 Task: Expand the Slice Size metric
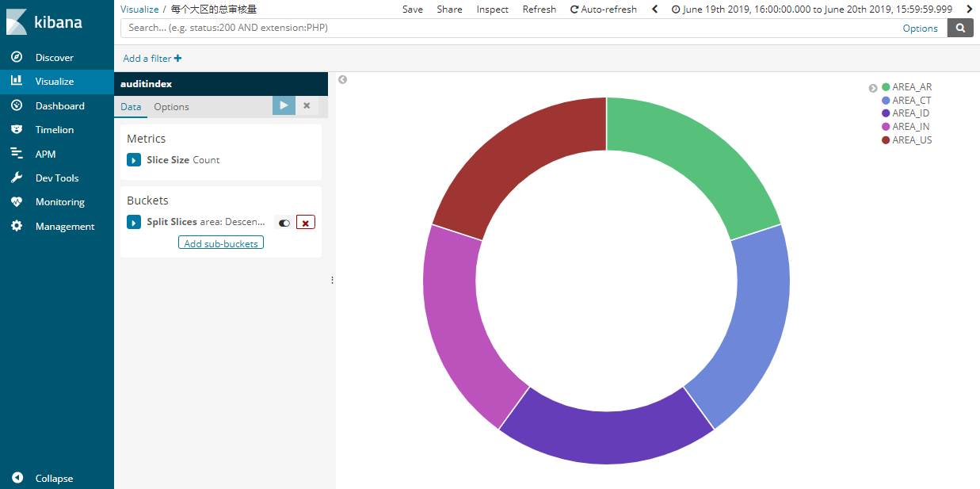134,160
